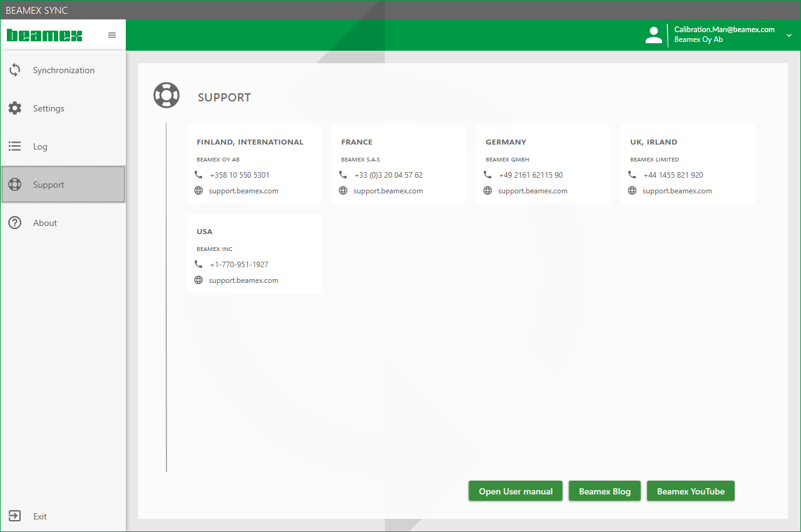Click the UK, IRLAND card title
801x532 pixels.
pos(653,142)
